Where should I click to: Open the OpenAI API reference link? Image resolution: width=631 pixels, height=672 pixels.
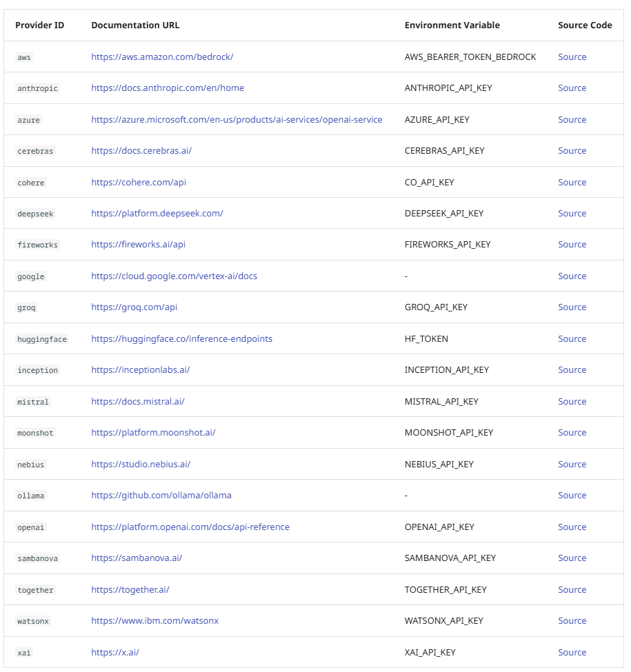[190, 527]
